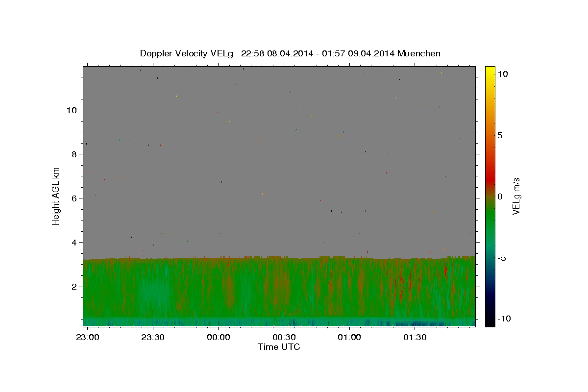Click the 10 km height tick label

(x=72, y=110)
